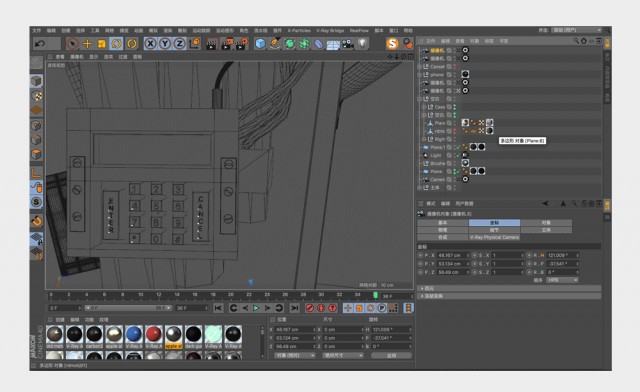Expand the Case child object
This screenshot has height=392, width=640.
tap(424, 107)
